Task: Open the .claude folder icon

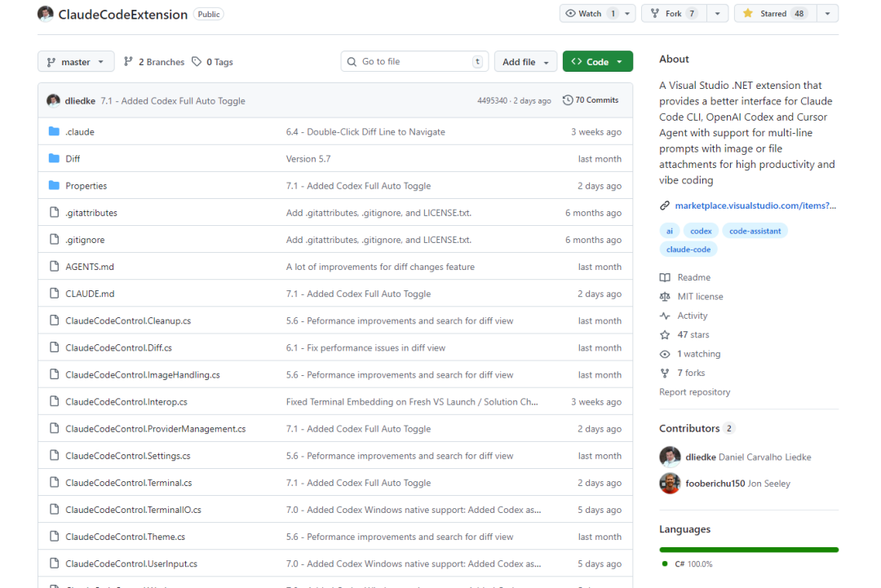Action: pyautogui.click(x=54, y=131)
